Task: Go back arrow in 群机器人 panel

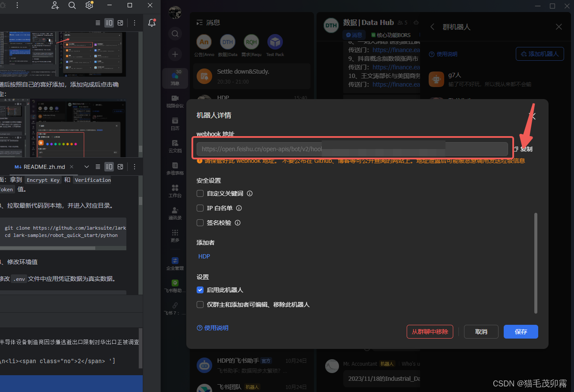Action: pos(433,27)
